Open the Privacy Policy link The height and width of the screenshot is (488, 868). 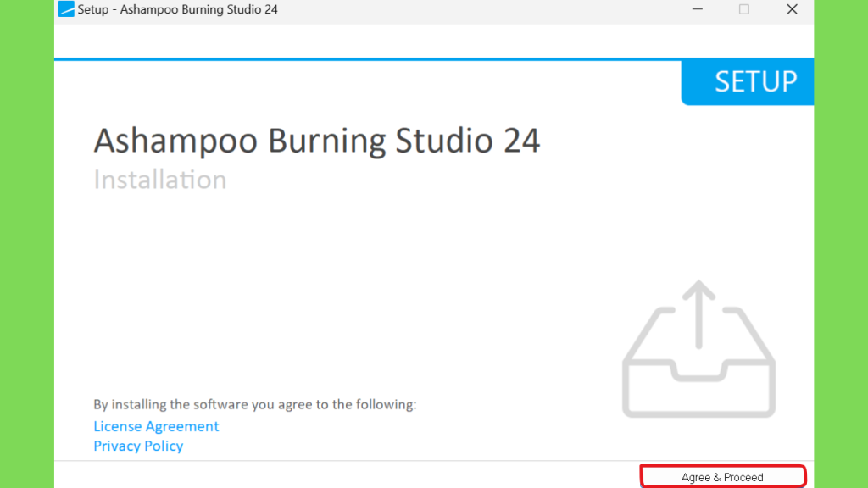click(138, 446)
